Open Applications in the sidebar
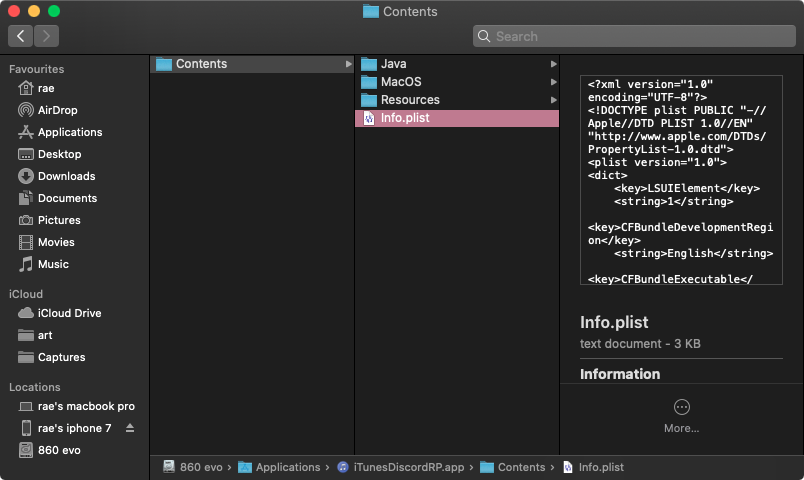Screen dimensions: 804x480 coord(60,132)
